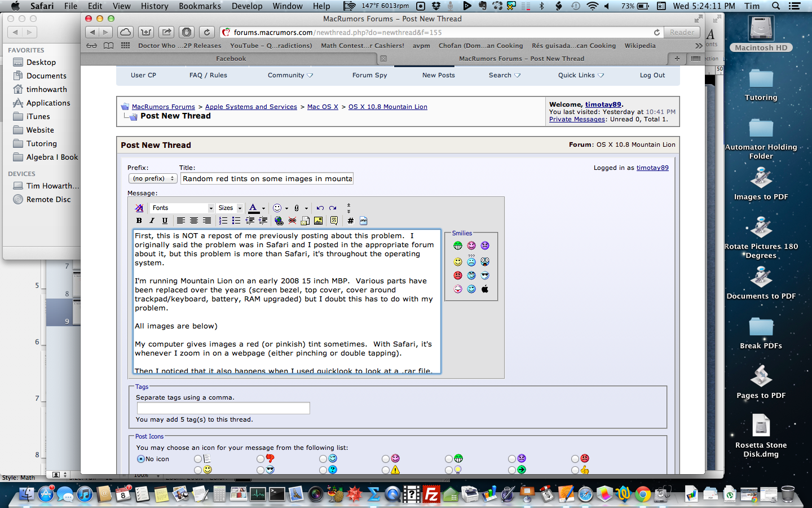Insert an ordered numbered list
This screenshot has height=508, width=812.
click(x=223, y=221)
